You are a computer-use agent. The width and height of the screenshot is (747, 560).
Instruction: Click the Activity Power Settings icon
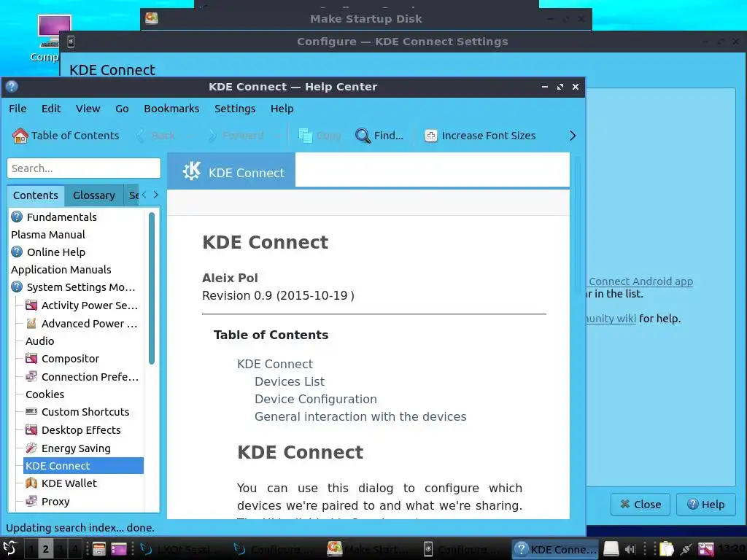click(31, 306)
